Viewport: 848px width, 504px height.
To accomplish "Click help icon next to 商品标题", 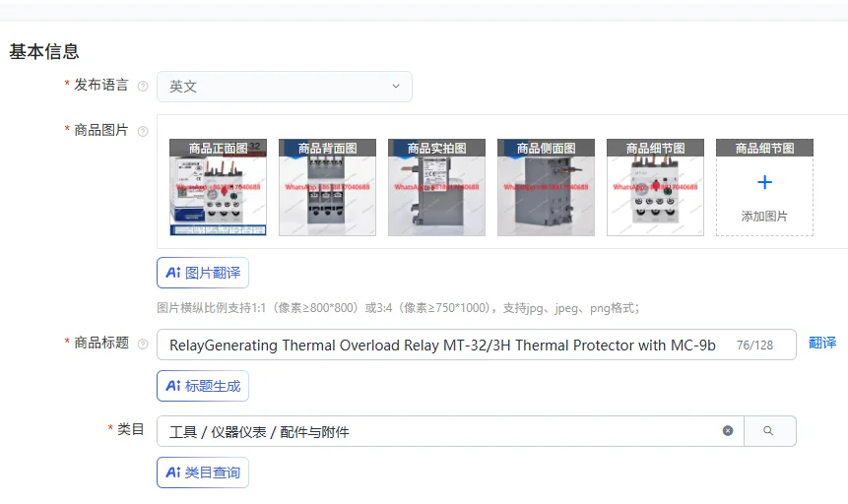I will click(x=143, y=344).
